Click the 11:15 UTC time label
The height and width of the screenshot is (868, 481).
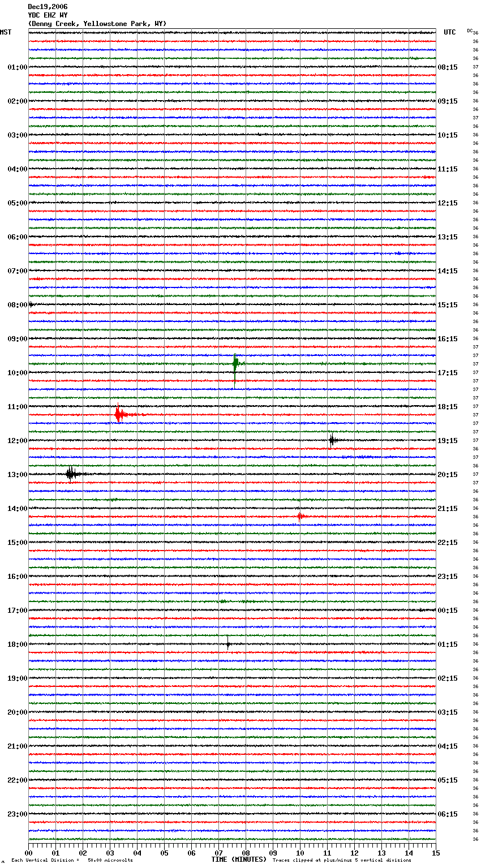pyautogui.click(x=448, y=169)
